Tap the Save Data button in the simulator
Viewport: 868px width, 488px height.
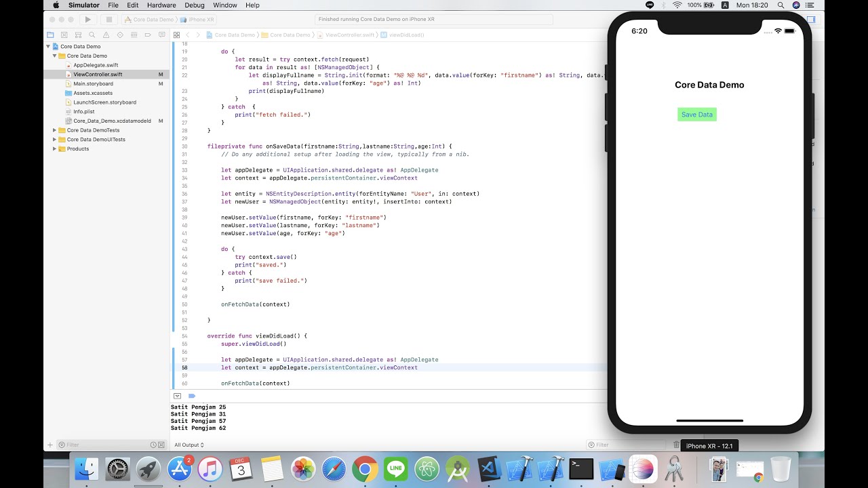click(697, 115)
